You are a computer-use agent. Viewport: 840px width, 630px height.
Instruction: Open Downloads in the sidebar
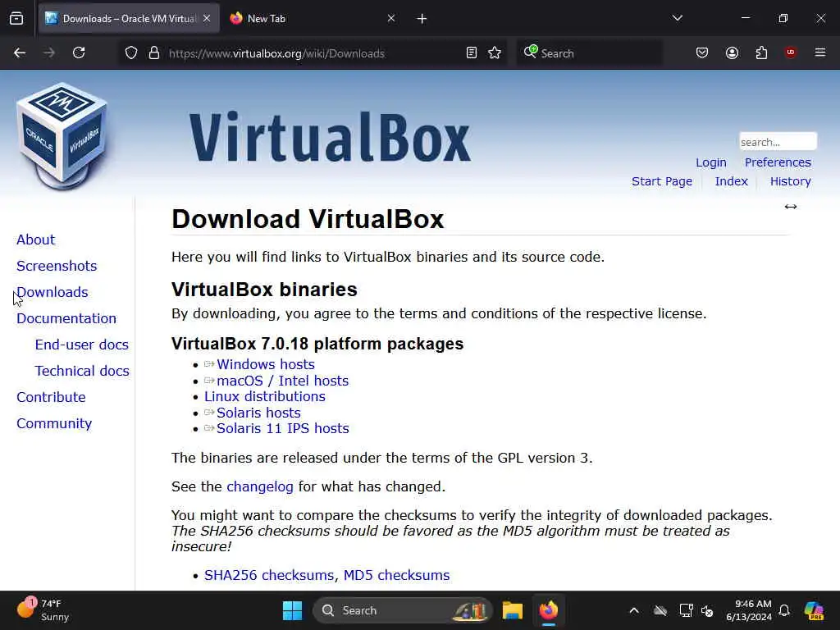point(52,292)
